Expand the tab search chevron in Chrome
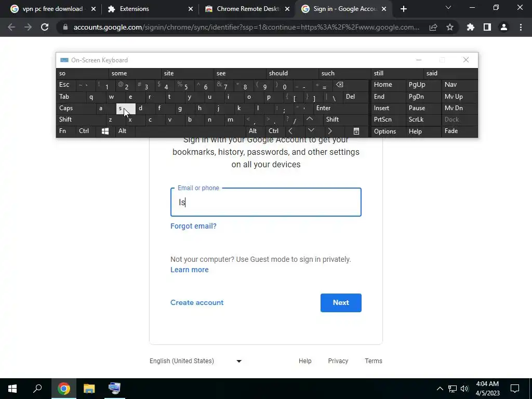Image resolution: width=532 pixels, height=399 pixels. 448,7
